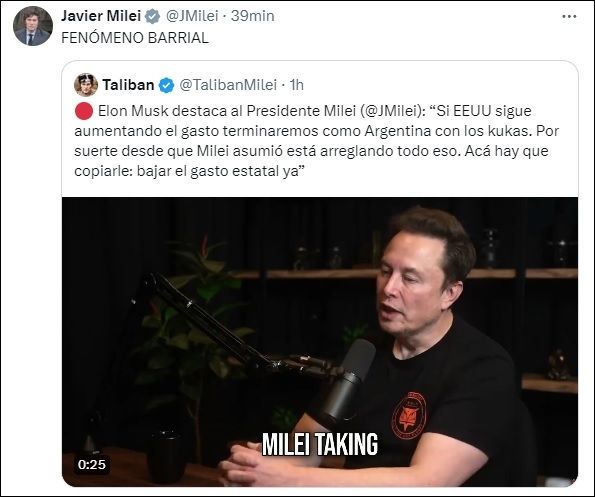Open quoted tweet via 'copiarle: bajar el gasto' line
595x497 pixels.
click(190, 171)
